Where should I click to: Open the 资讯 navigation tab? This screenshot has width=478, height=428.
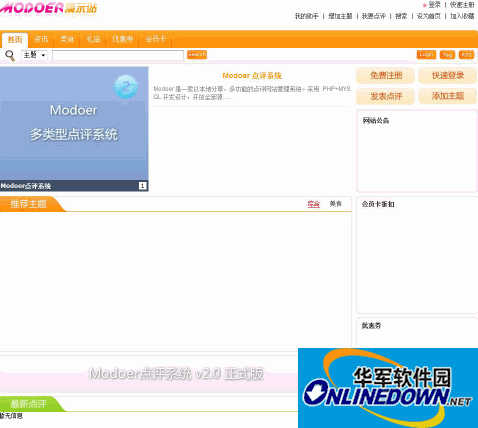[x=41, y=39]
